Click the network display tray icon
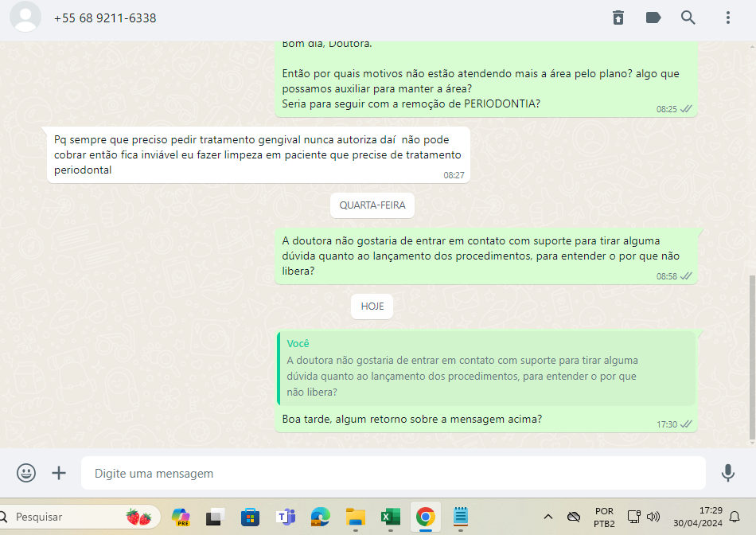756x535 pixels. click(x=634, y=517)
